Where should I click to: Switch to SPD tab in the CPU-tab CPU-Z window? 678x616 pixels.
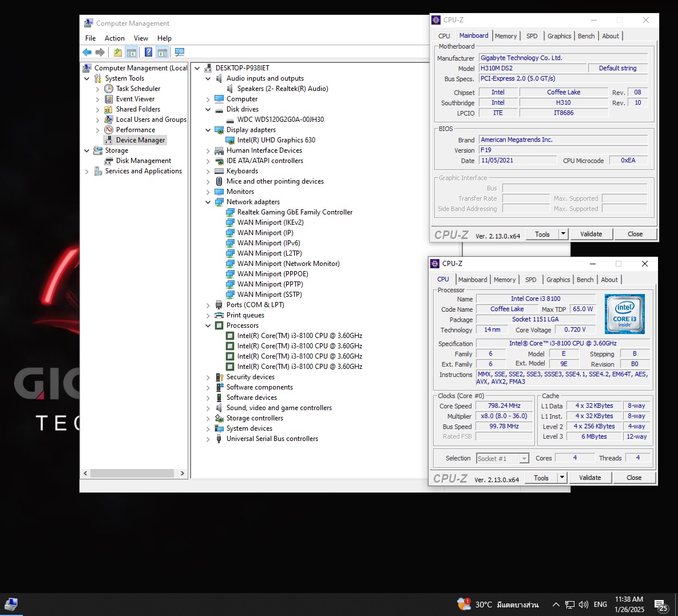click(530, 280)
